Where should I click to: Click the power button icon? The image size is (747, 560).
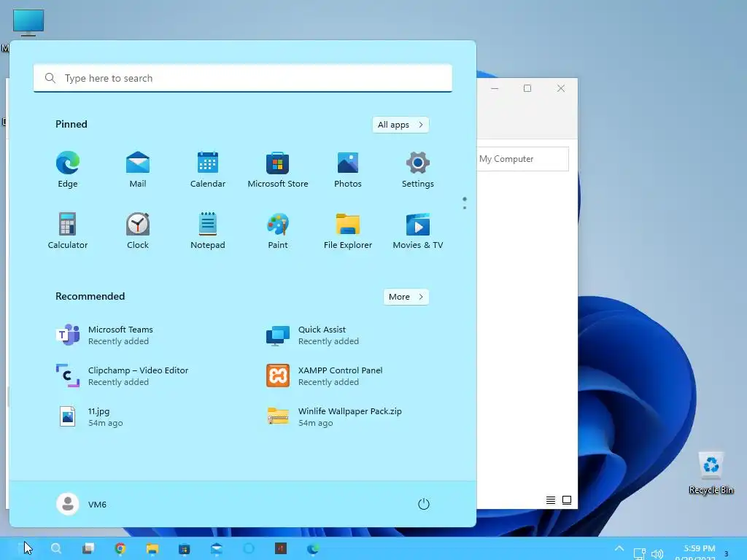click(424, 505)
